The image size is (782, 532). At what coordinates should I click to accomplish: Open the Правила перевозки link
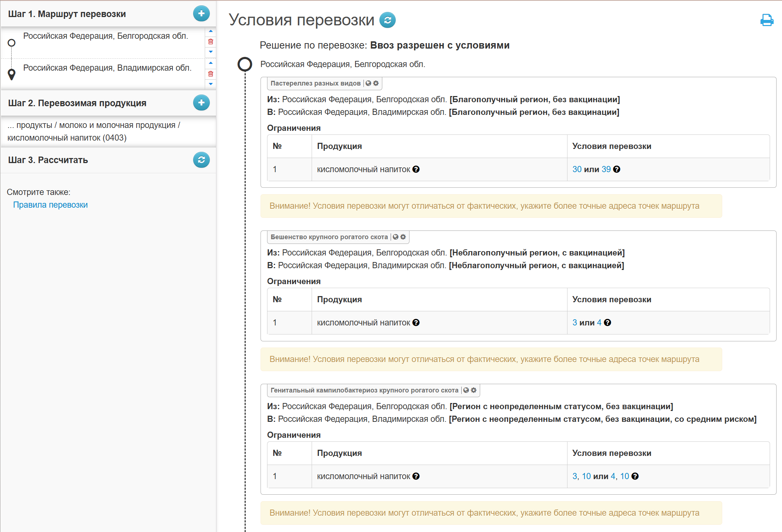click(50, 205)
